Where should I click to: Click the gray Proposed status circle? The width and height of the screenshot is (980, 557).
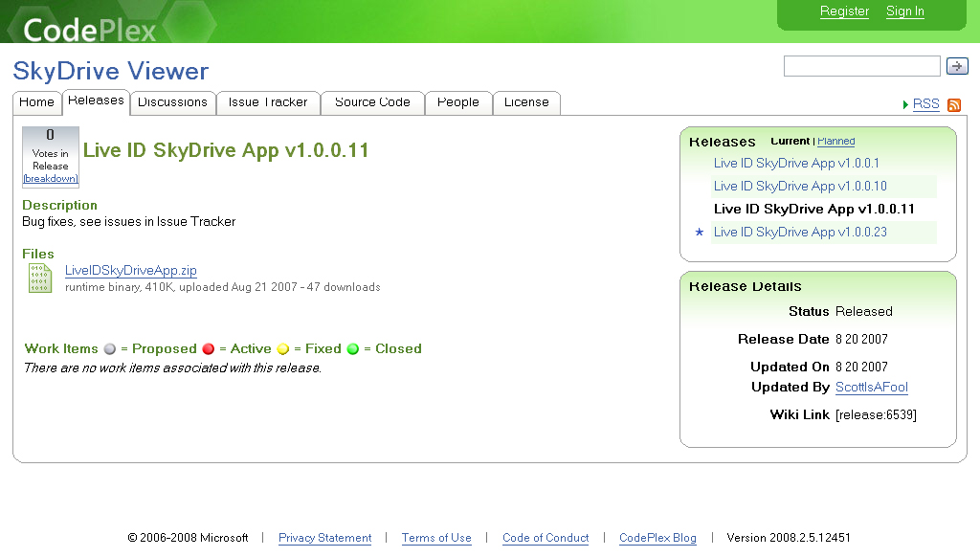110,348
